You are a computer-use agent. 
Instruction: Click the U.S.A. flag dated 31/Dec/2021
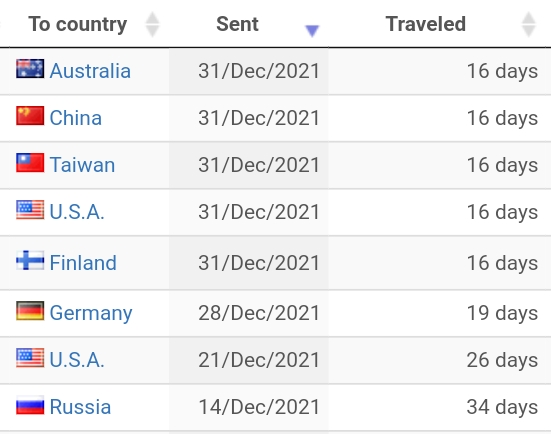(x=30, y=210)
